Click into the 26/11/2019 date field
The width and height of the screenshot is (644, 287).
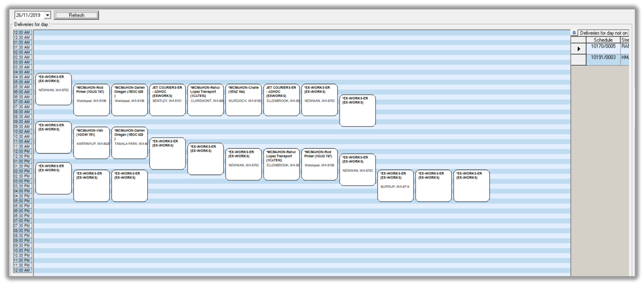tap(29, 16)
